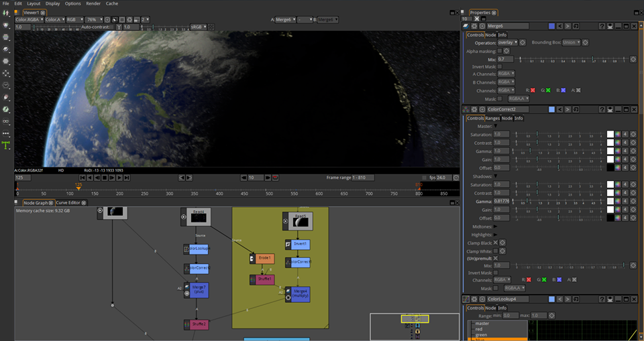Viewport: 644px width, 341px height.
Task: Select the Merge7 (plus) node
Action: 197,290
